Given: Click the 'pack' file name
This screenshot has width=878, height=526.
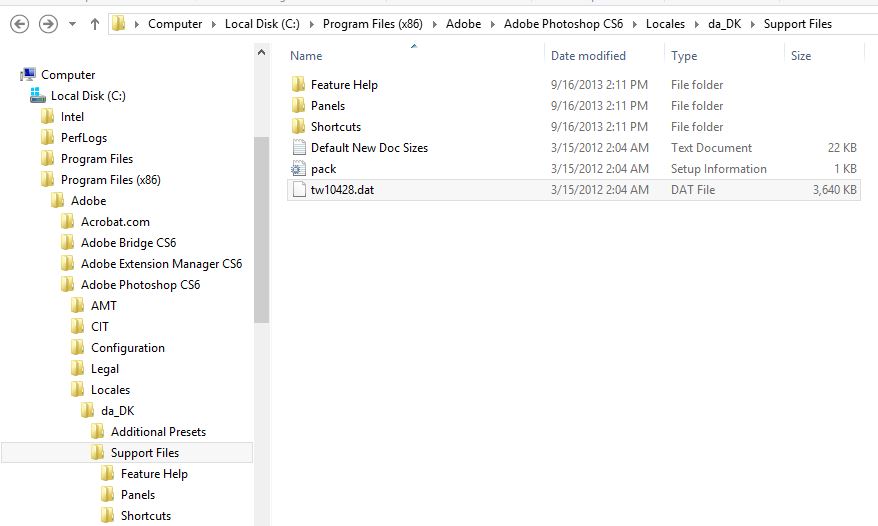Looking at the screenshot, I should 323,169.
